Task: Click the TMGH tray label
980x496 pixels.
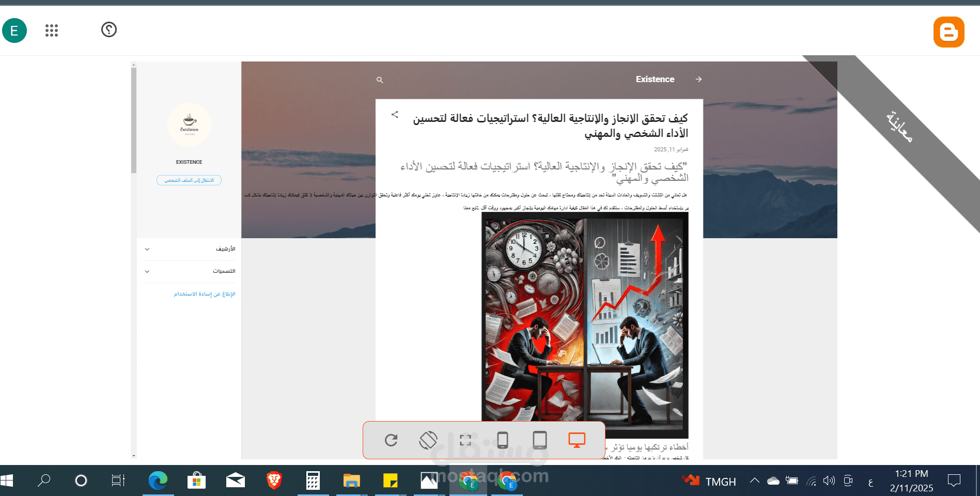Action: [721, 482]
